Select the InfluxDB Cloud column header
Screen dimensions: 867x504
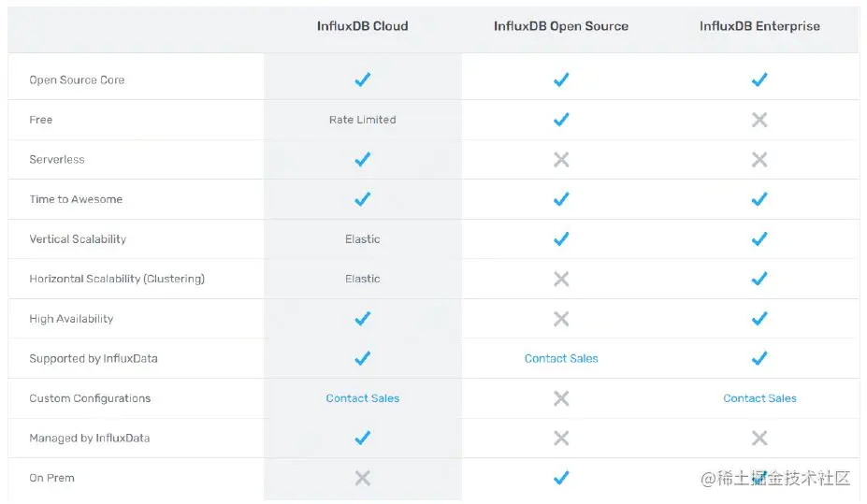click(363, 26)
